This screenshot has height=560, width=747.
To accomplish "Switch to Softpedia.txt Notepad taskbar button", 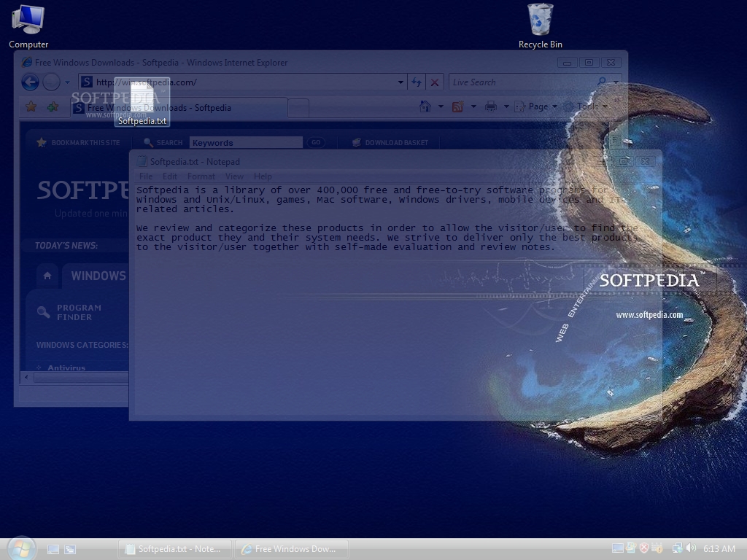I will point(175,549).
